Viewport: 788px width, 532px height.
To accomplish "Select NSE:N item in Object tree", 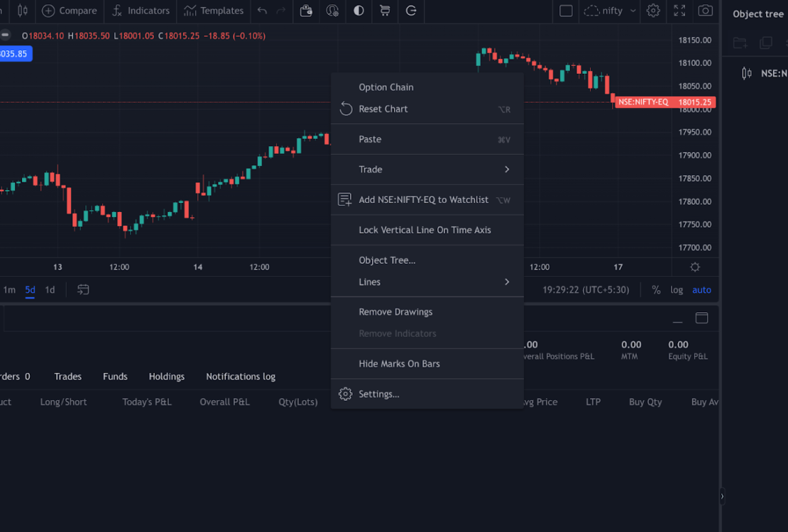I will (765, 73).
